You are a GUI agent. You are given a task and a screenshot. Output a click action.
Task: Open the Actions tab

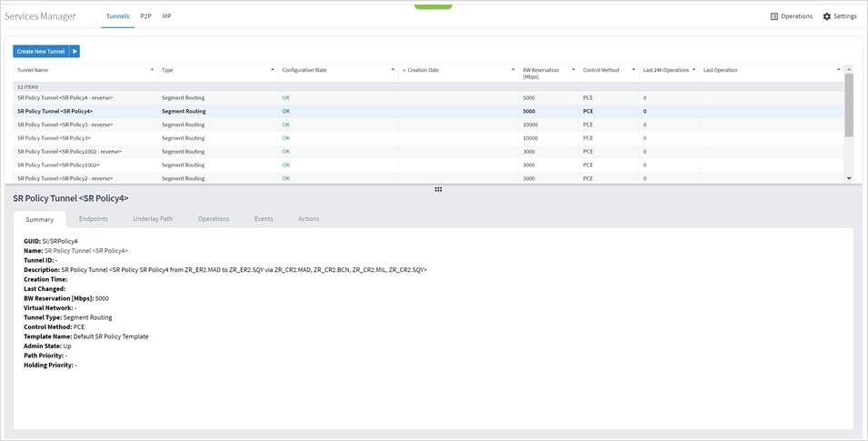pyautogui.click(x=308, y=219)
